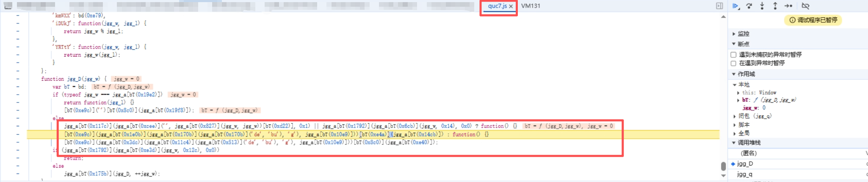868x182 pixels.
Task: Click the single Step arrow-dot icon
Action: [x=788, y=6]
